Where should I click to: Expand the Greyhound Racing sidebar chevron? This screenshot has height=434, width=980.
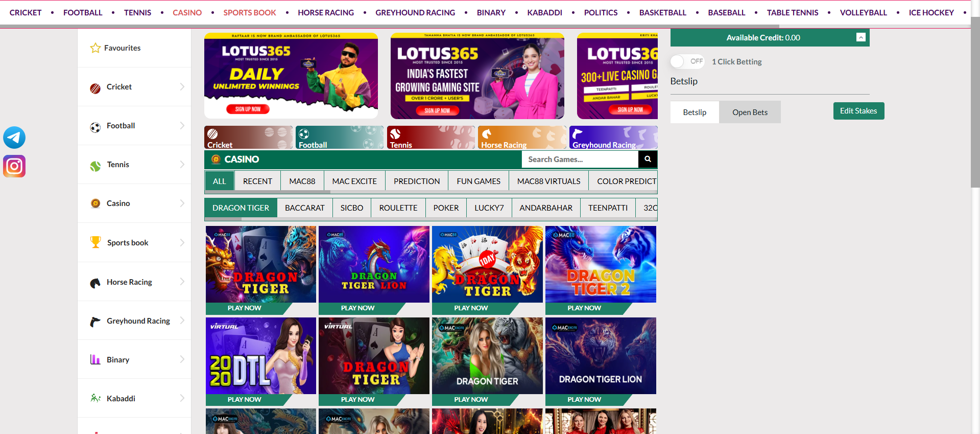point(182,321)
